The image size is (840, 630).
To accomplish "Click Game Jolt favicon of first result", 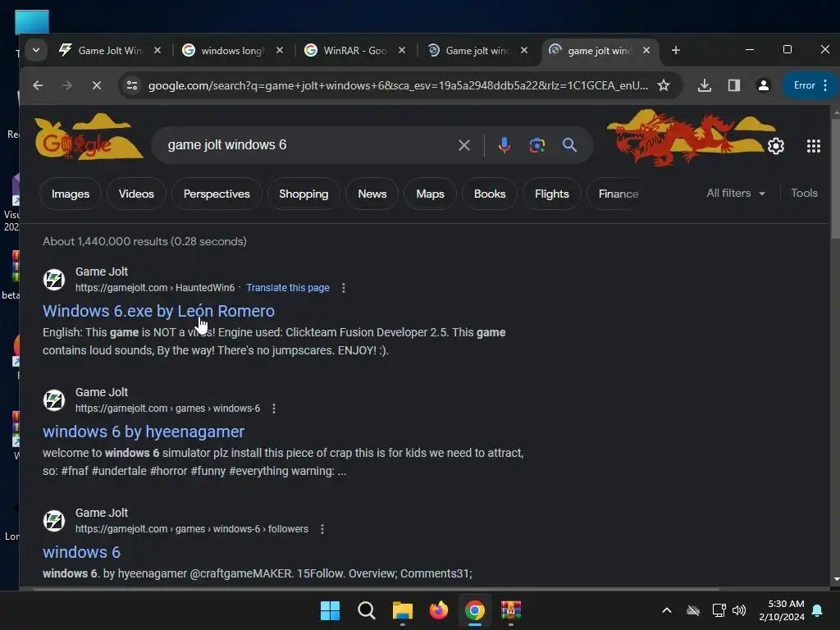I will (x=54, y=280).
